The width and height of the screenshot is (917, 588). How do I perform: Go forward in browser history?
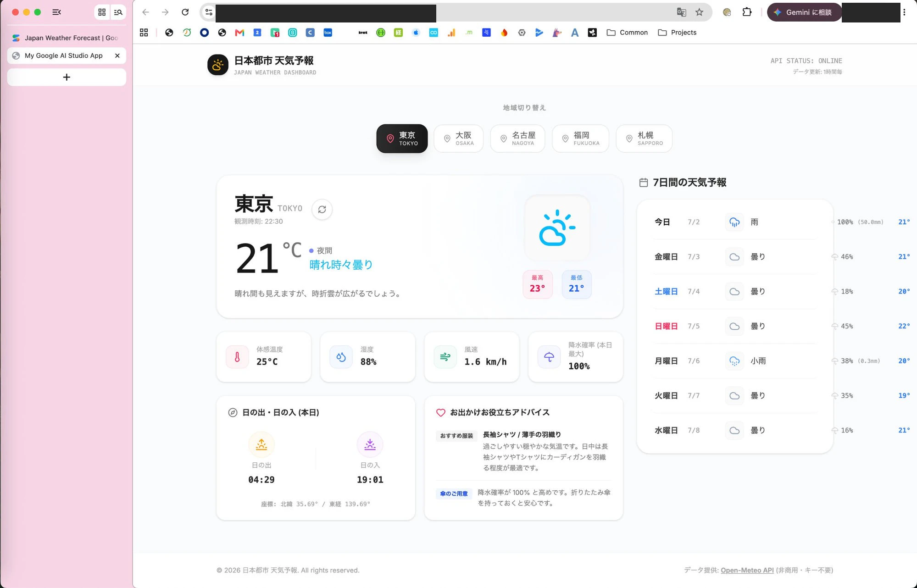pyautogui.click(x=165, y=12)
